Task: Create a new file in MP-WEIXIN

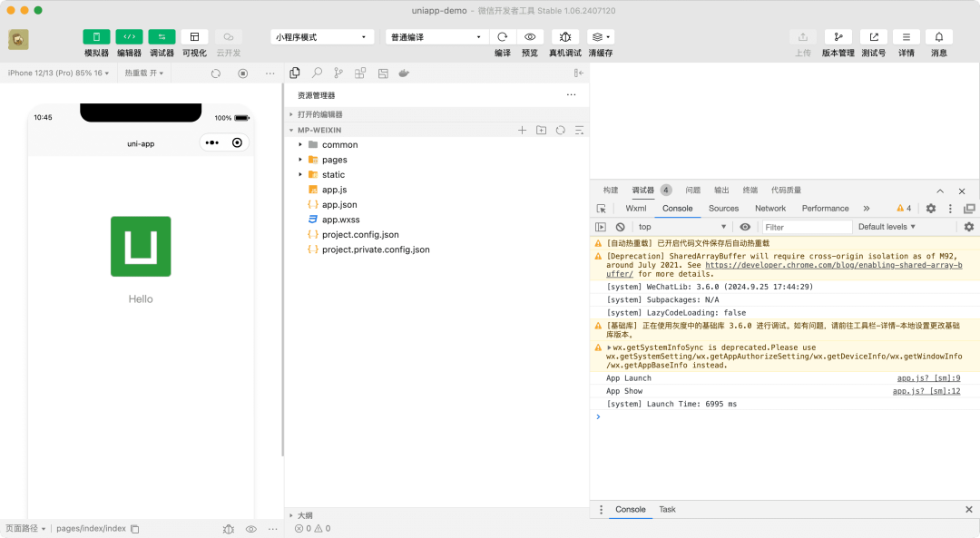Action: pyautogui.click(x=522, y=130)
